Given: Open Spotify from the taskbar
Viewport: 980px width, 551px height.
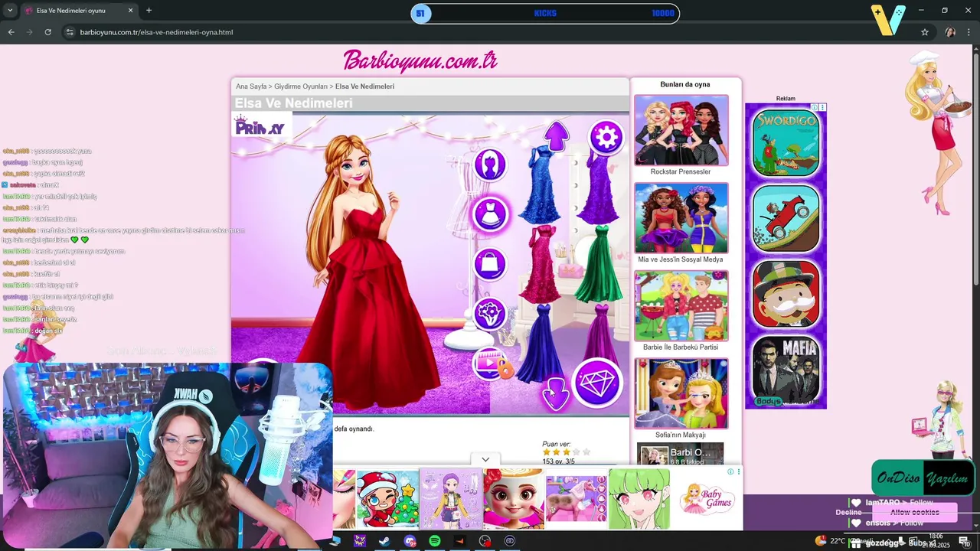Looking at the screenshot, I should coord(435,541).
